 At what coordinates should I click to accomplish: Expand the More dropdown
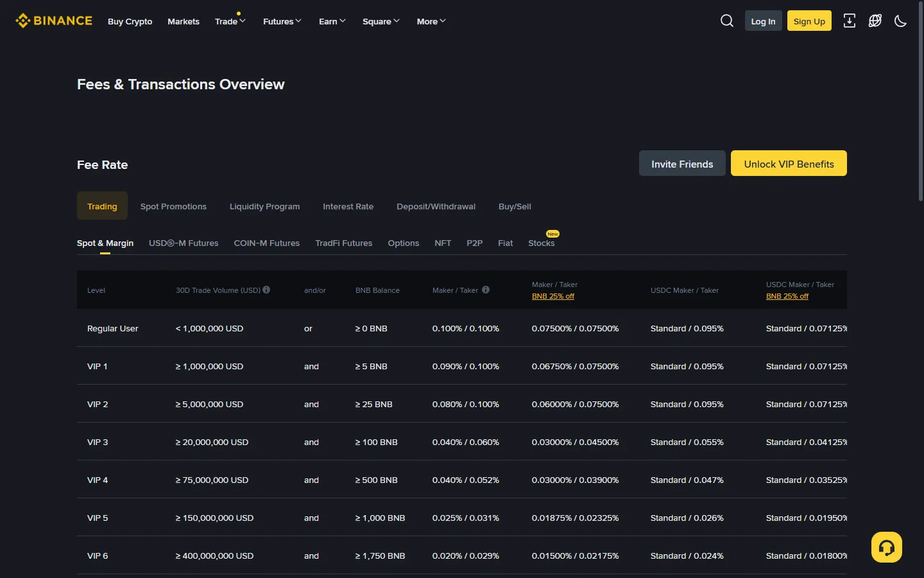click(431, 21)
